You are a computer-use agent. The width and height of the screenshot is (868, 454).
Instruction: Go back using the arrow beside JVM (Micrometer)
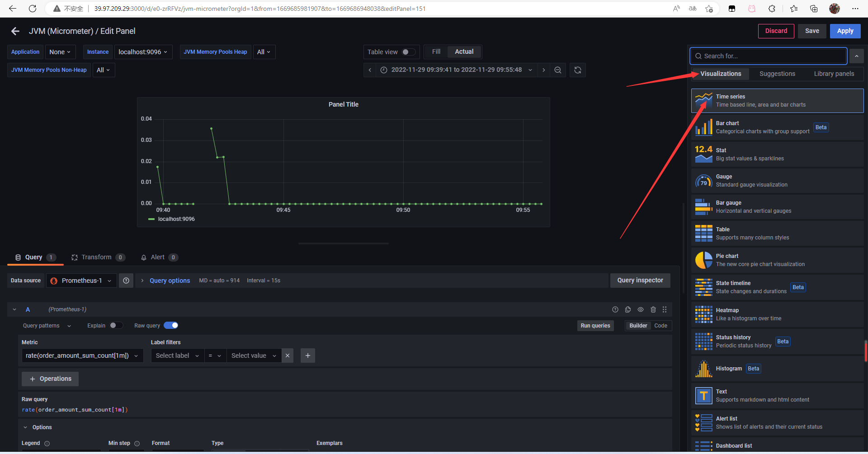point(15,31)
